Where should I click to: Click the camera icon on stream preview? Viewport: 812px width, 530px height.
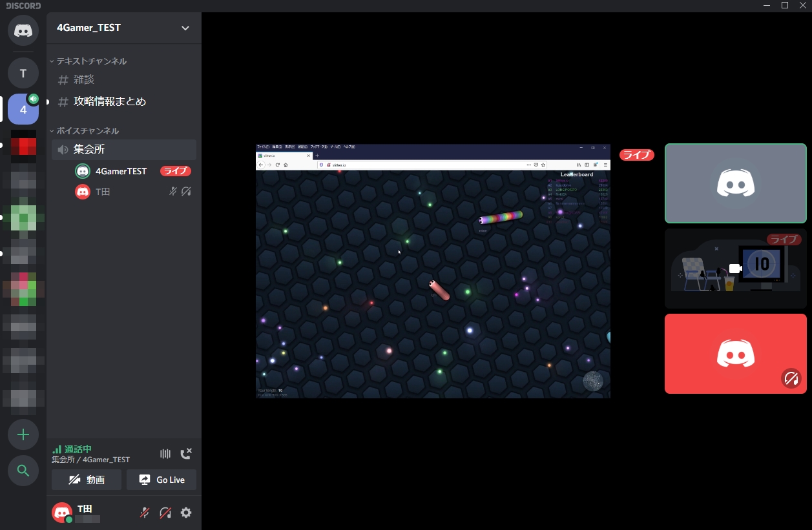click(x=735, y=269)
